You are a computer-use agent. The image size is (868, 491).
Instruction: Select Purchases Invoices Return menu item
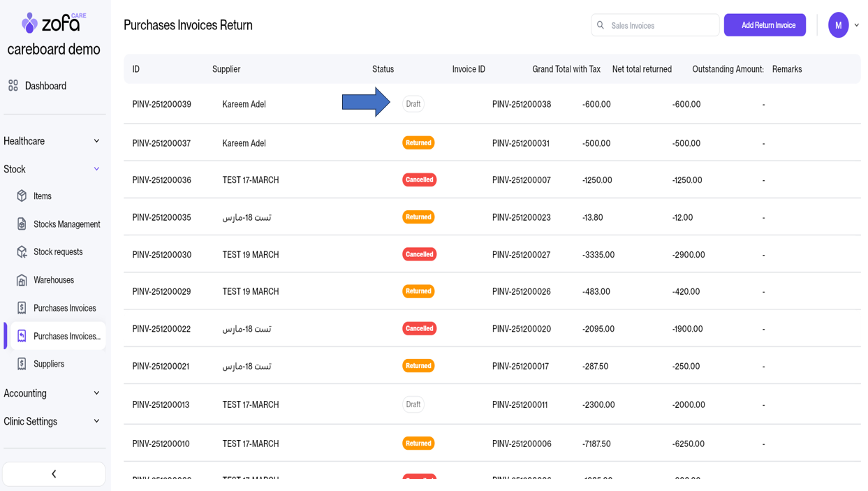[66, 336]
